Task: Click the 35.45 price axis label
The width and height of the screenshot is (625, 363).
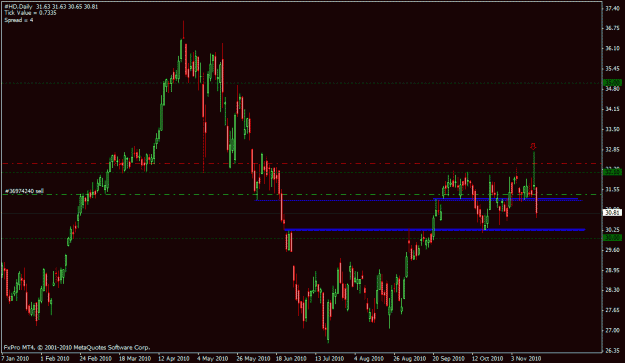Action: (x=612, y=69)
